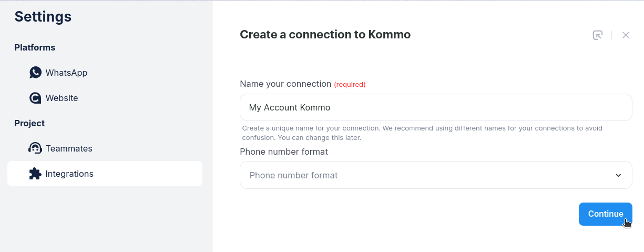The image size is (644, 252).
Task: Go to Website platform settings
Action: 62,98
